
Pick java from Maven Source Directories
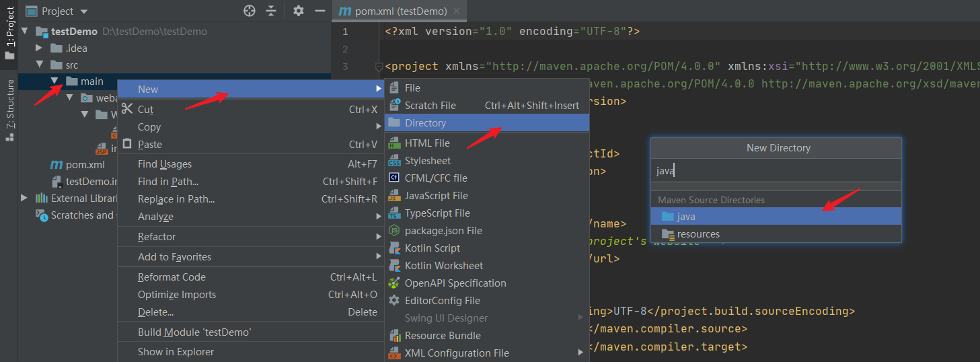point(776,217)
